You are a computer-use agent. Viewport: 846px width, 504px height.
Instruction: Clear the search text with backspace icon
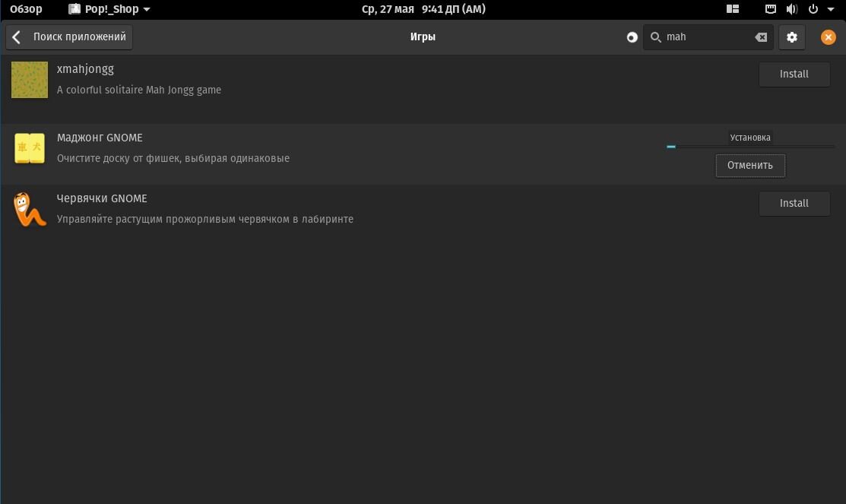[x=761, y=37]
